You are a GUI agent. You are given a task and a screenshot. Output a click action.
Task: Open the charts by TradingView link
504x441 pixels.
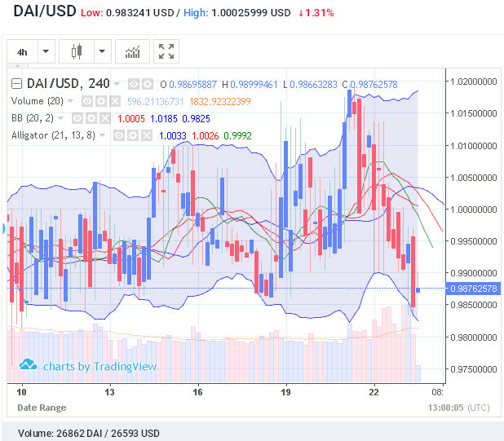click(x=88, y=366)
